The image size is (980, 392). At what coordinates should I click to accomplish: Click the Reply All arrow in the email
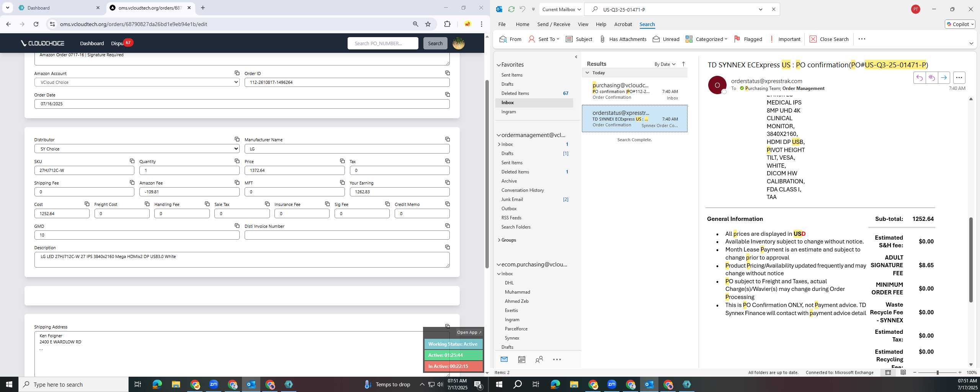click(x=931, y=78)
